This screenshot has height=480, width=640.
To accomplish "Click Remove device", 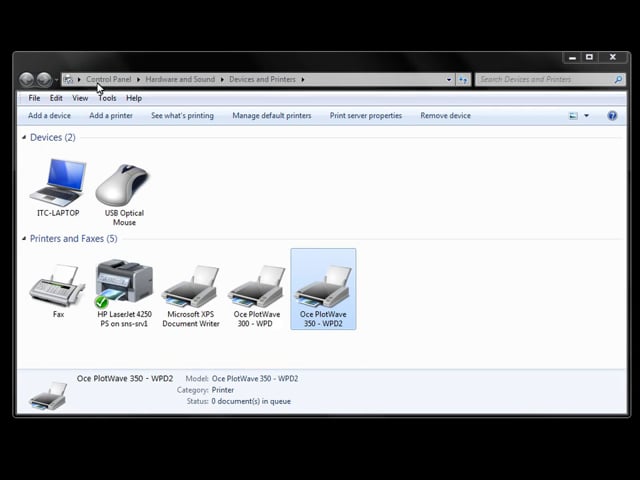I will pyautogui.click(x=446, y=116).
